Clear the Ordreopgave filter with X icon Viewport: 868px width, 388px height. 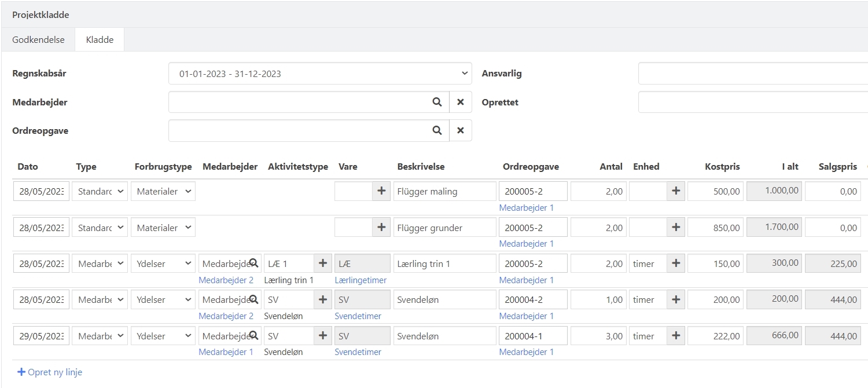coord(461,130)
